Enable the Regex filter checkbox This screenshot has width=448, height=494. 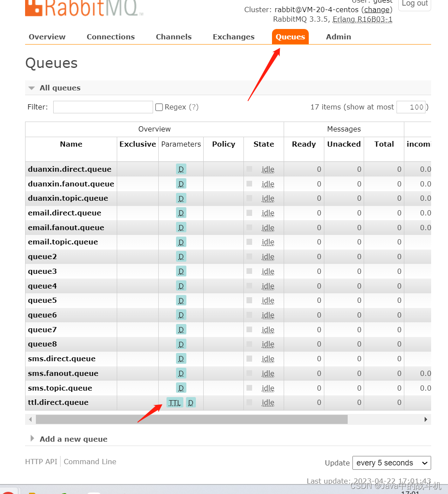pyautogui.click(x=159, y=107)
